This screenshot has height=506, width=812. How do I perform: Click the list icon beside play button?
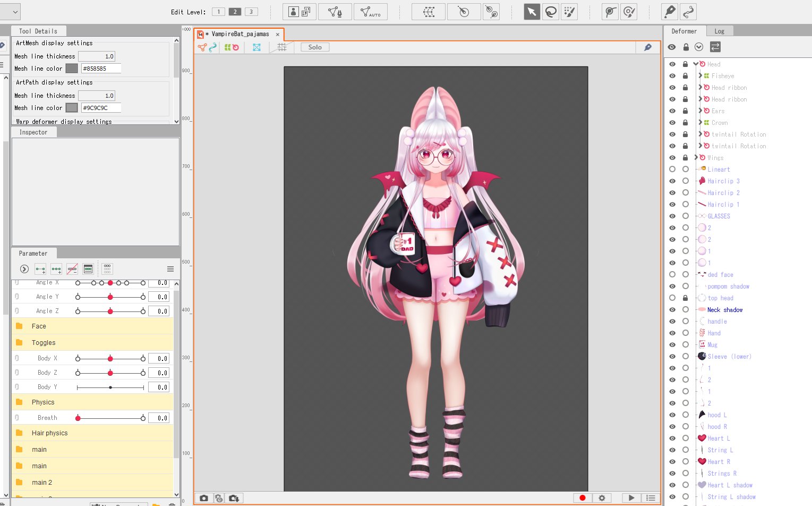point(651,498)
